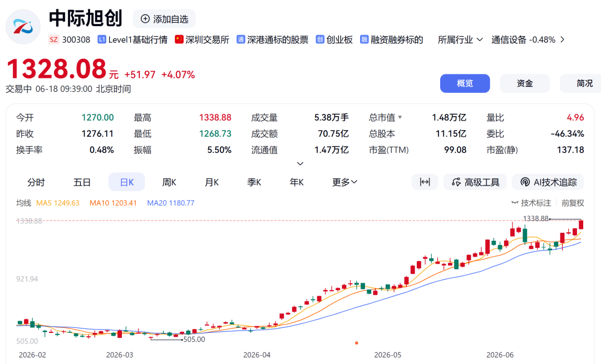Click the arrow after 通信设备 -0.48%
The height and width of the screenshot is (364, 601).
tap(562, 40)
